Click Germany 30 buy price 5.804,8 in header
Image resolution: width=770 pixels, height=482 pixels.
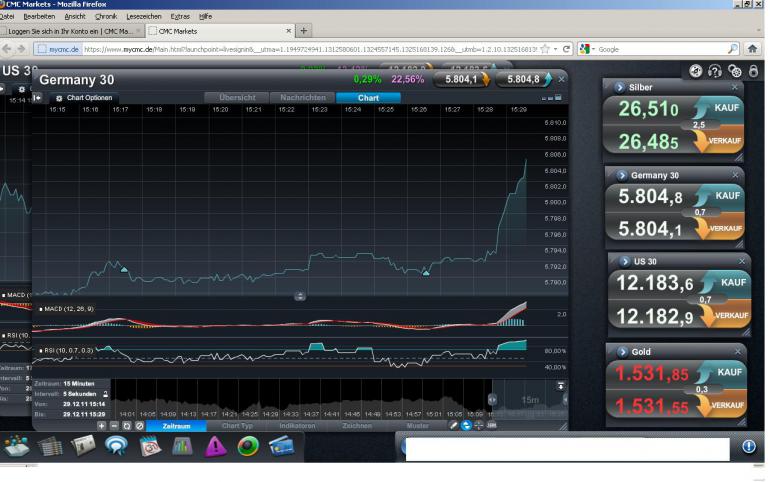(524, 80)
